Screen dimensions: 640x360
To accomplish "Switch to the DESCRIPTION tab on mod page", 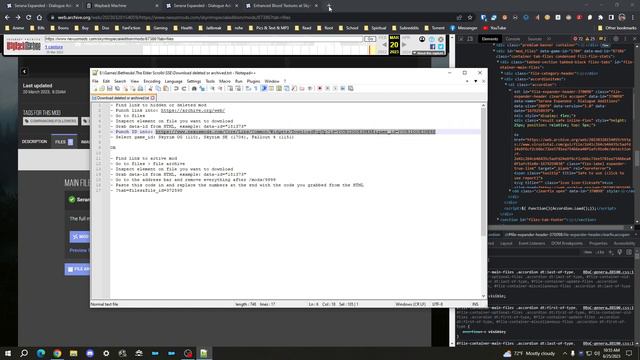I will pyautogui.click(x=34, y=142).
